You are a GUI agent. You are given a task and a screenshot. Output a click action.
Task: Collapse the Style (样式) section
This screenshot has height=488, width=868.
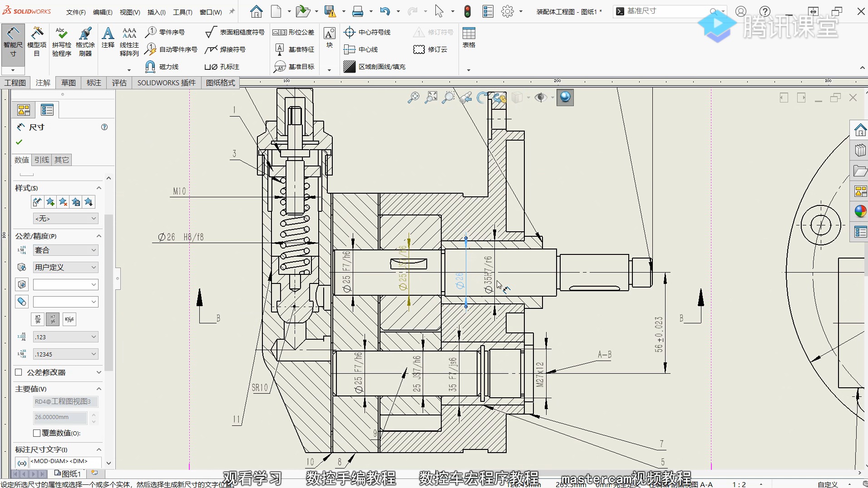point(99,188)
